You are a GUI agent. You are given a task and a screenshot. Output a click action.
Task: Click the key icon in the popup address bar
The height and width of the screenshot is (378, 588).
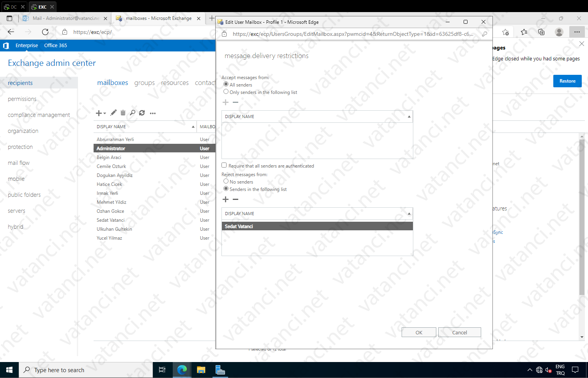(x=485, y=34)
